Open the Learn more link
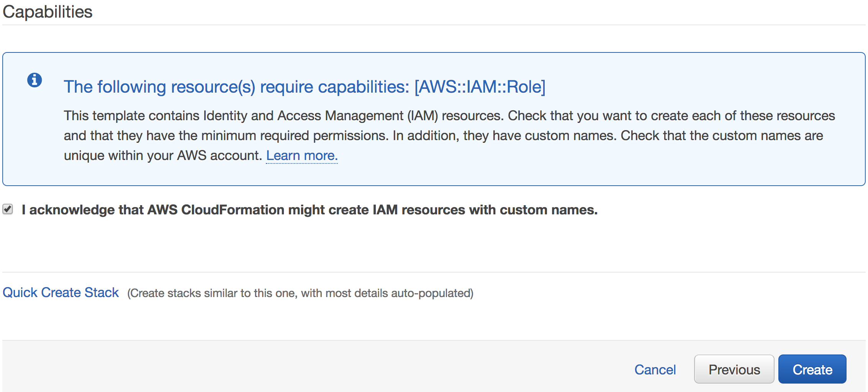This screenshot has width=868, height=392. click(302, 156)
